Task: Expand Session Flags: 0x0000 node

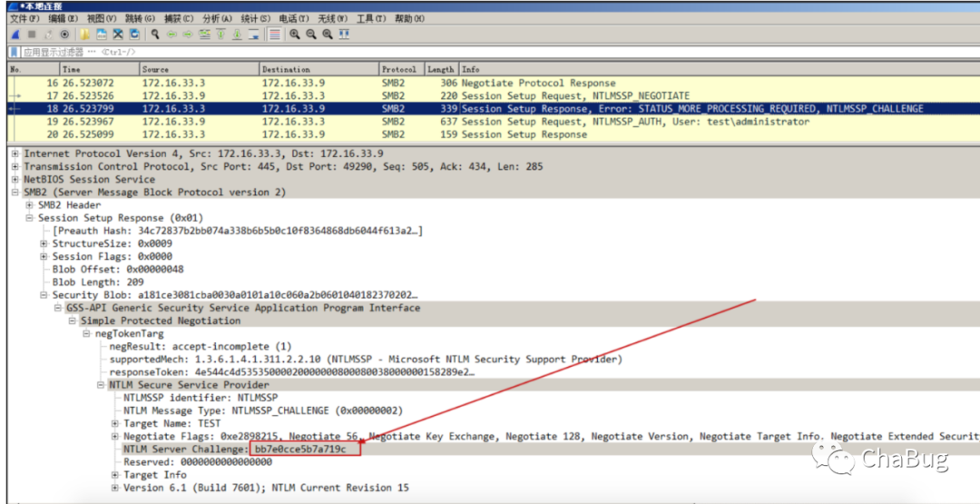Action: pos(44,256)
